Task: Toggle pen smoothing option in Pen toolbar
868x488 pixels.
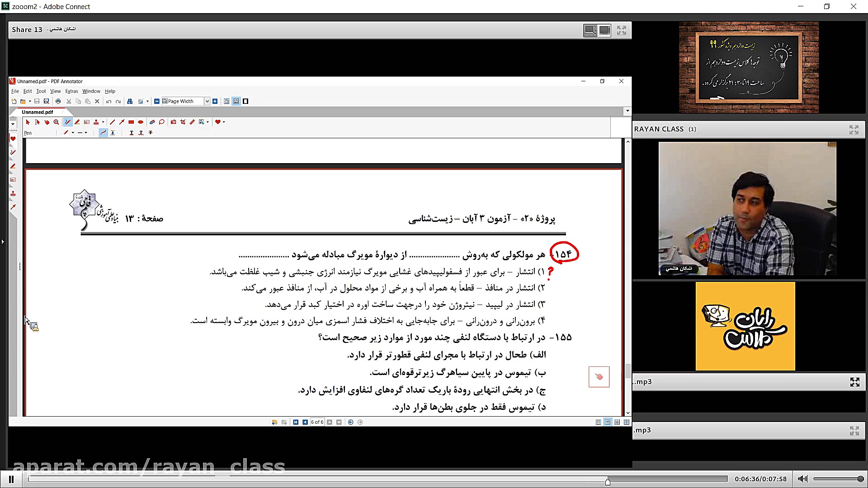Action: click(x=103, y=132)
